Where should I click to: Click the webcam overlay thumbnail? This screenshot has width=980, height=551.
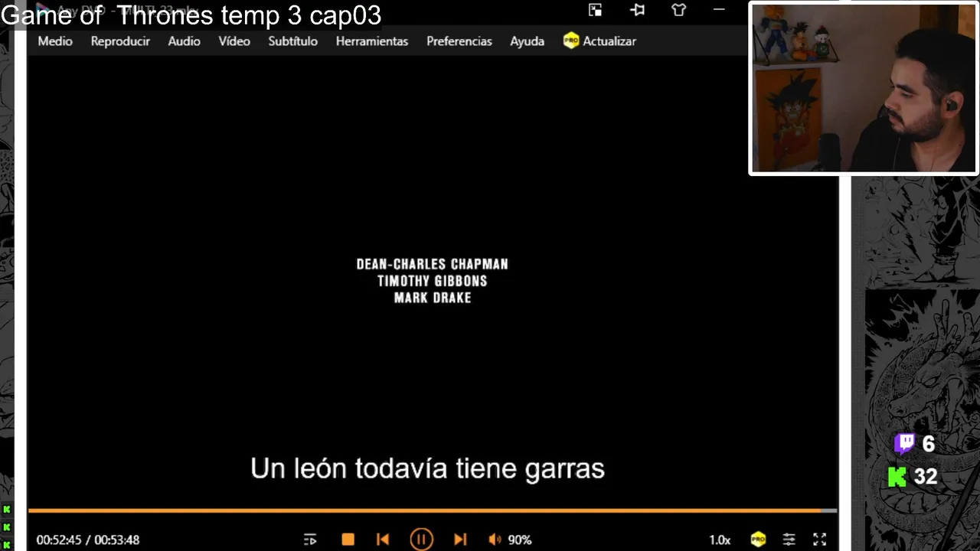pyautogui.click(x=864, y=88)
